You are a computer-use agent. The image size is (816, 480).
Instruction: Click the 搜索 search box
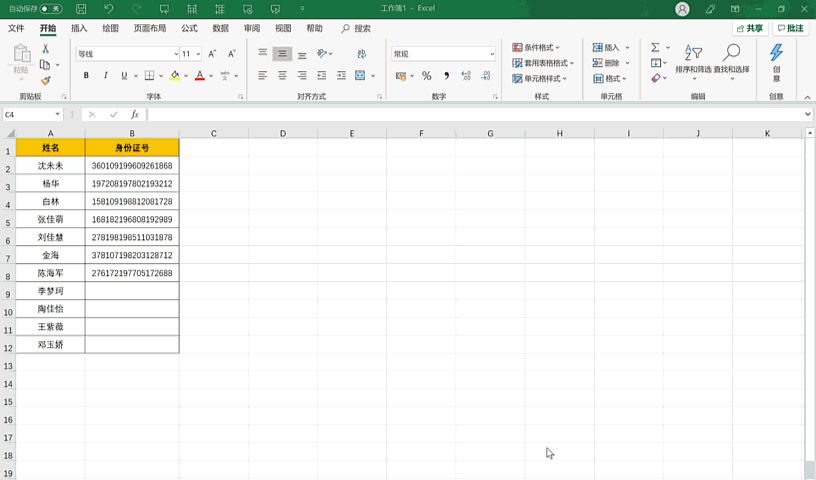tap(356, 28)
